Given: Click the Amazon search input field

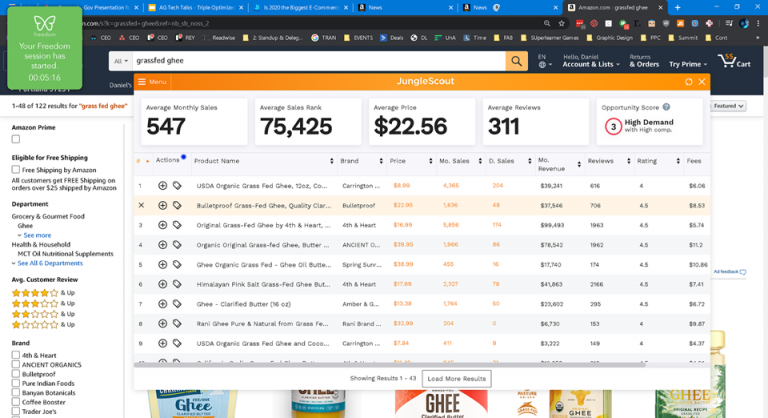Looking at the screenshot, I should click(x=319, y=61).
